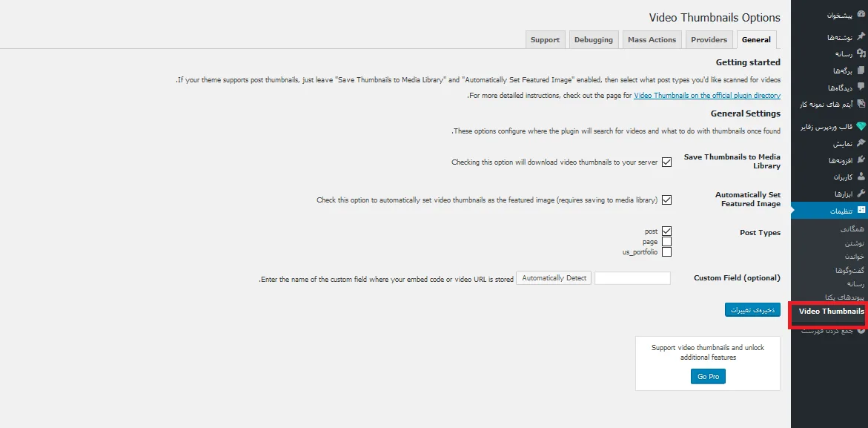Open the Support tab
Viewport: 868px width, 428px height.
click(546, 40)
